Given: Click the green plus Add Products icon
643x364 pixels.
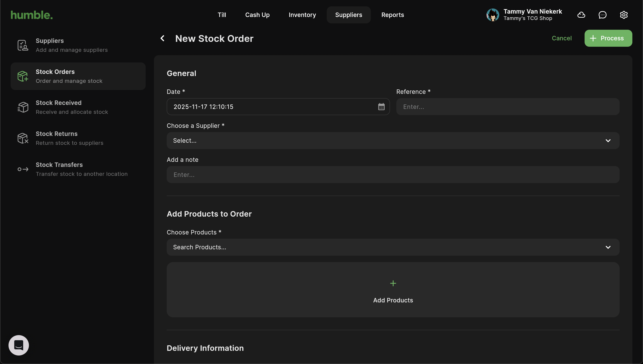Looking at the screenshot, I should (393, 283).
